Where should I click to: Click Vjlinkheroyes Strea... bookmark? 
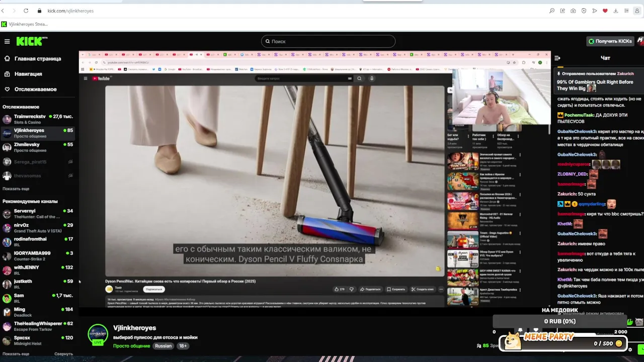[x=24, y=24]
